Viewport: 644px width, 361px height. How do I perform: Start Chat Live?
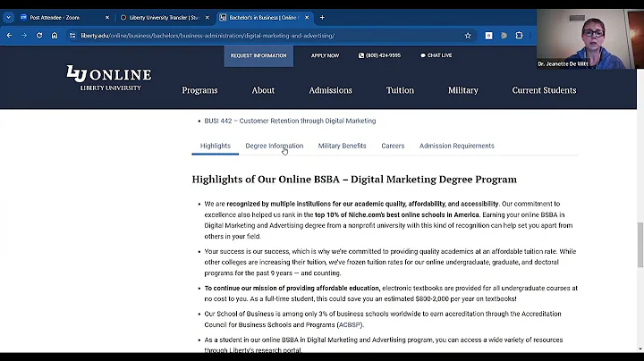coord(436,55)
